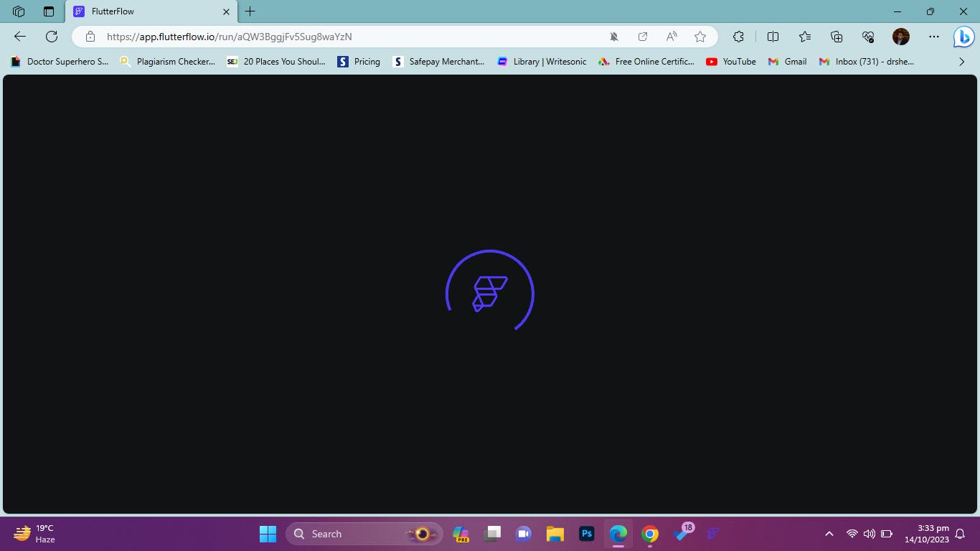Select the FlutterFlow tab

tap(151, 11)
